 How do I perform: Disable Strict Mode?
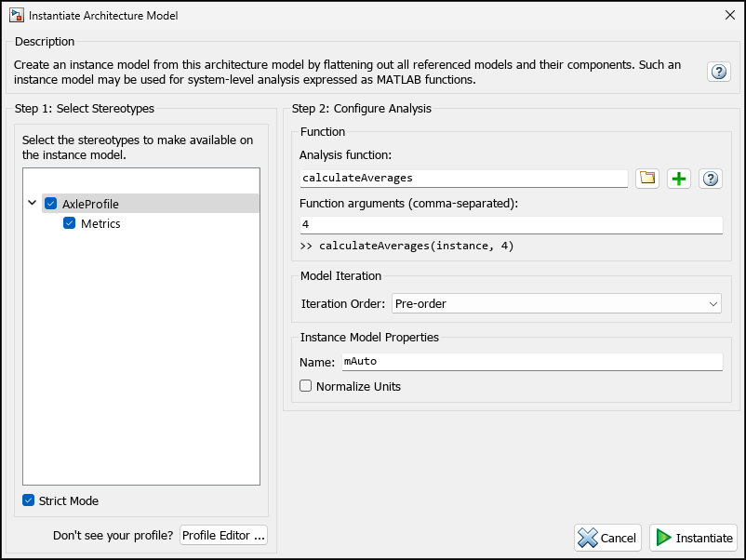tap(29, 500)
